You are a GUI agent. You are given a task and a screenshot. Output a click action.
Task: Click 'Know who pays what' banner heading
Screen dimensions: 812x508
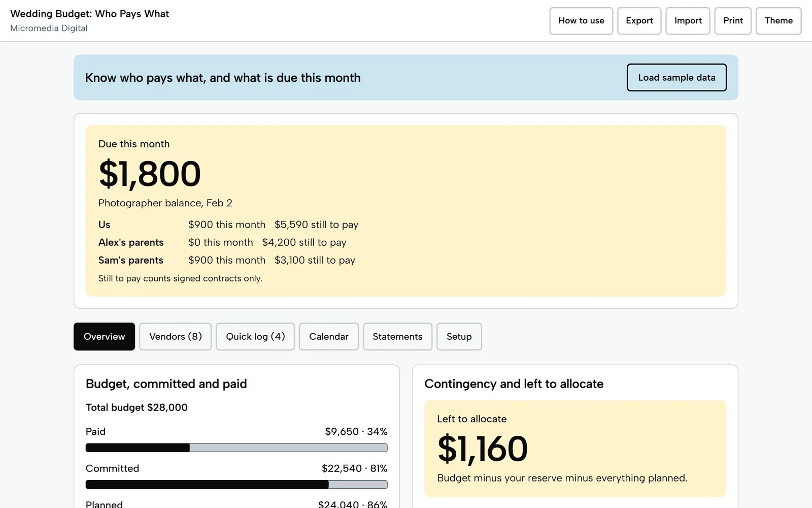coord(223,78)
